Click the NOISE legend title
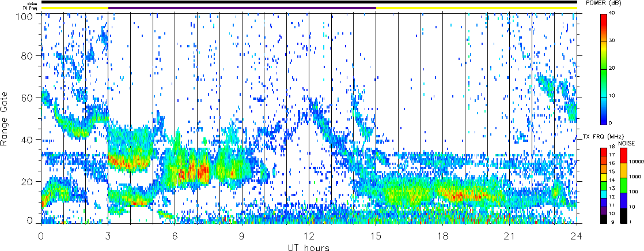Image resolution: width=644 pixels, height=251 pixels. coord(627,143)
